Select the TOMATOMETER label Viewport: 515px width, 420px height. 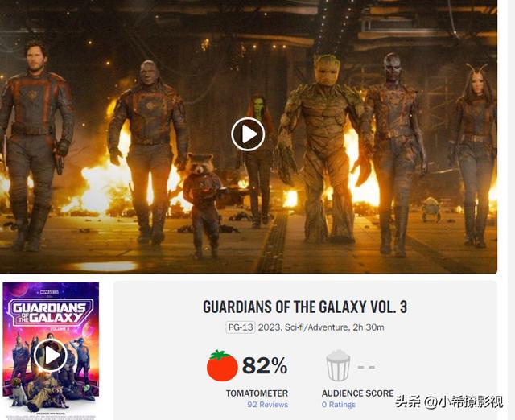[257, 393]
